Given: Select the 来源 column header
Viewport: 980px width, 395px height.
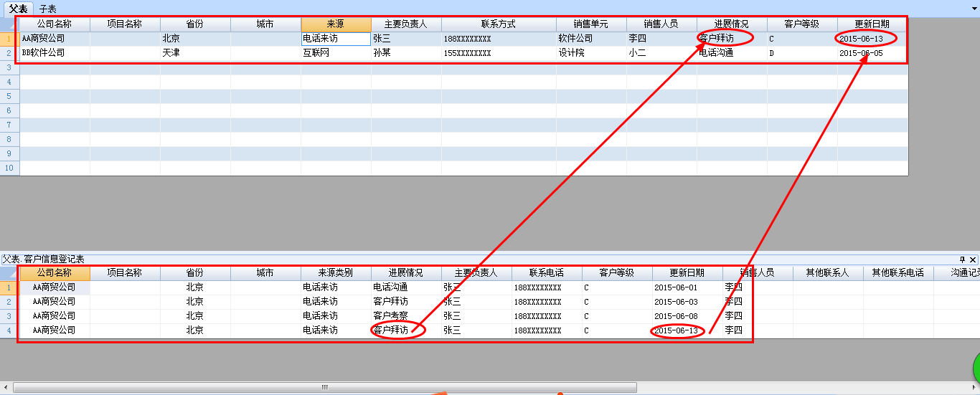Looking at the screenshot, I should click(336, 24).
